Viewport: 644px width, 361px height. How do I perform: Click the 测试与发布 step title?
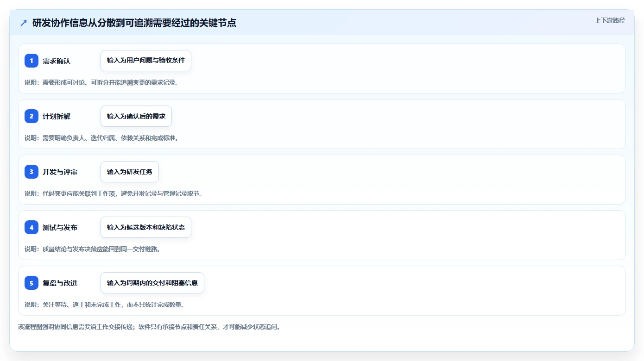click(x=60, y=227)
